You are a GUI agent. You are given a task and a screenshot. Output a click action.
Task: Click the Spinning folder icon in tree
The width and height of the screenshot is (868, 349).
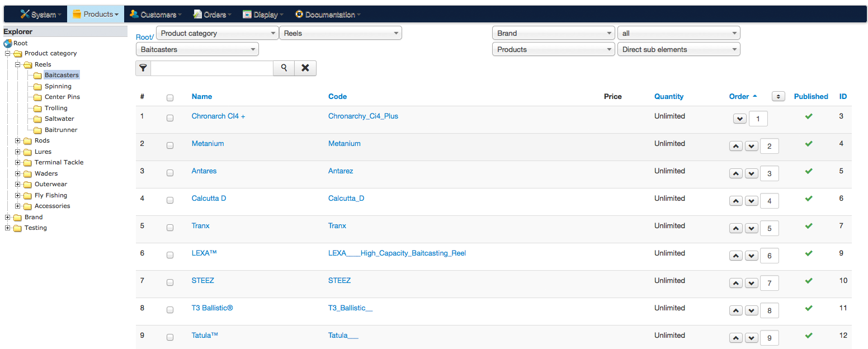(37, 87)
